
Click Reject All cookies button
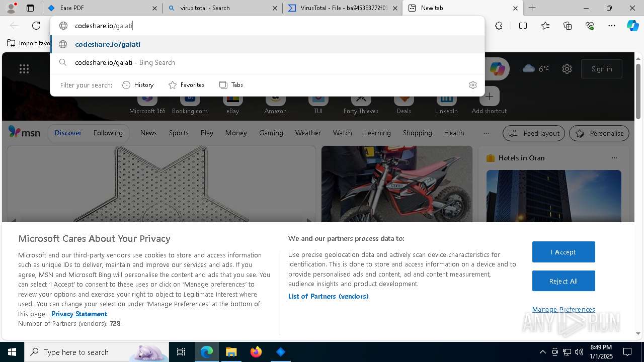click(x=563, y=281)
